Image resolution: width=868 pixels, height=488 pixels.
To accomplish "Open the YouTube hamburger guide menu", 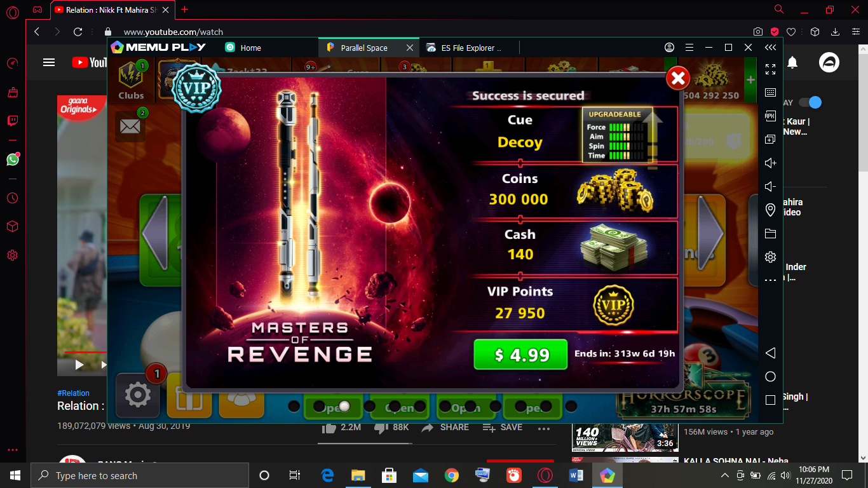I will 49,62.
